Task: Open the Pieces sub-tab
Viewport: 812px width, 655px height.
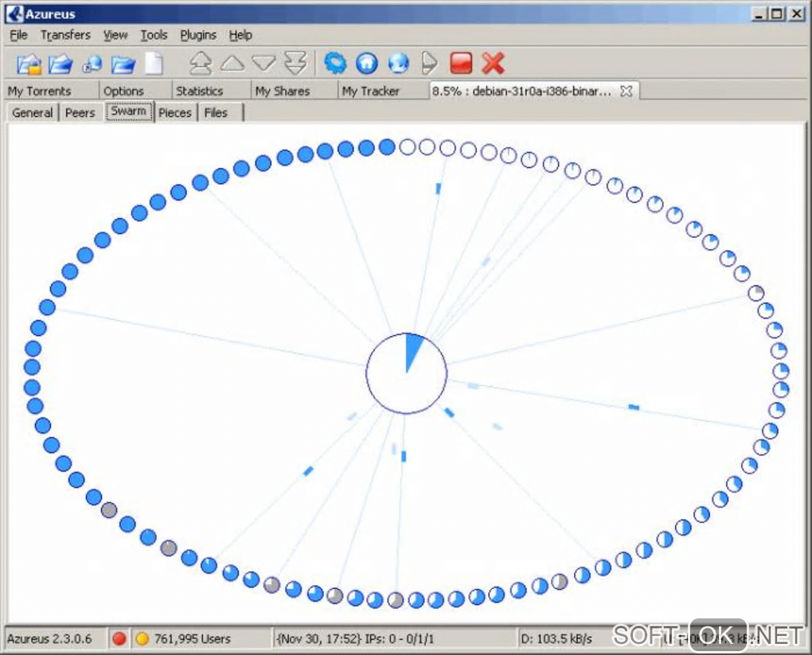Action: coord(175,112)
